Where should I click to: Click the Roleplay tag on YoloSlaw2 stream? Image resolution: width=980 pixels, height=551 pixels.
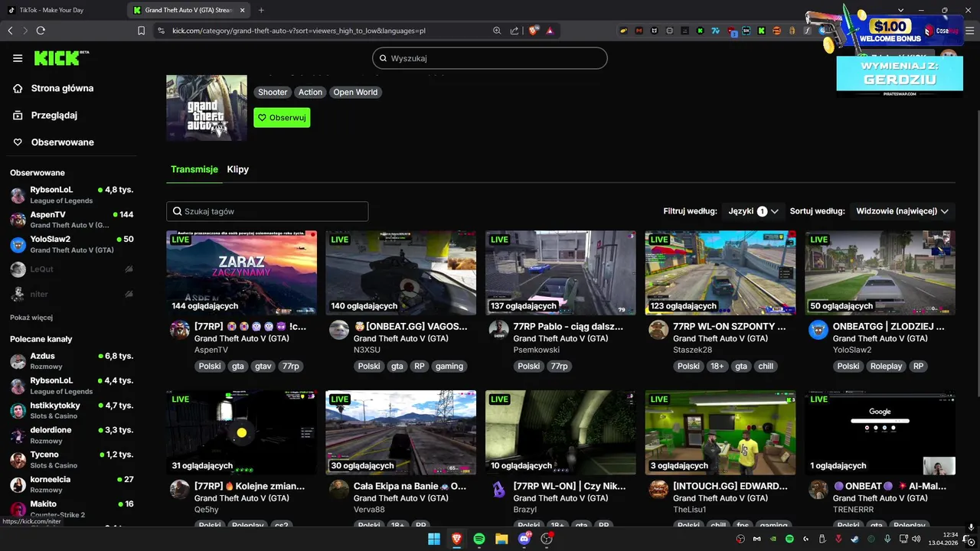point(886,366)
